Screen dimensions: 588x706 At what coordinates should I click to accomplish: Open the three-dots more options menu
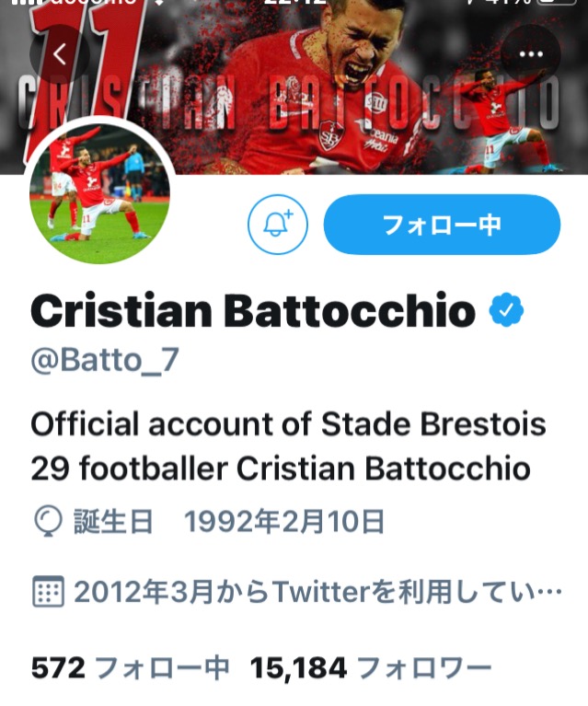[x=531, y=54]
